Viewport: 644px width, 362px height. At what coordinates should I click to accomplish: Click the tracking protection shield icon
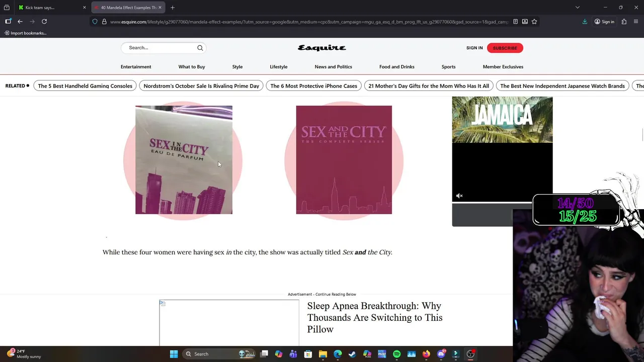[x=95, y=22]
